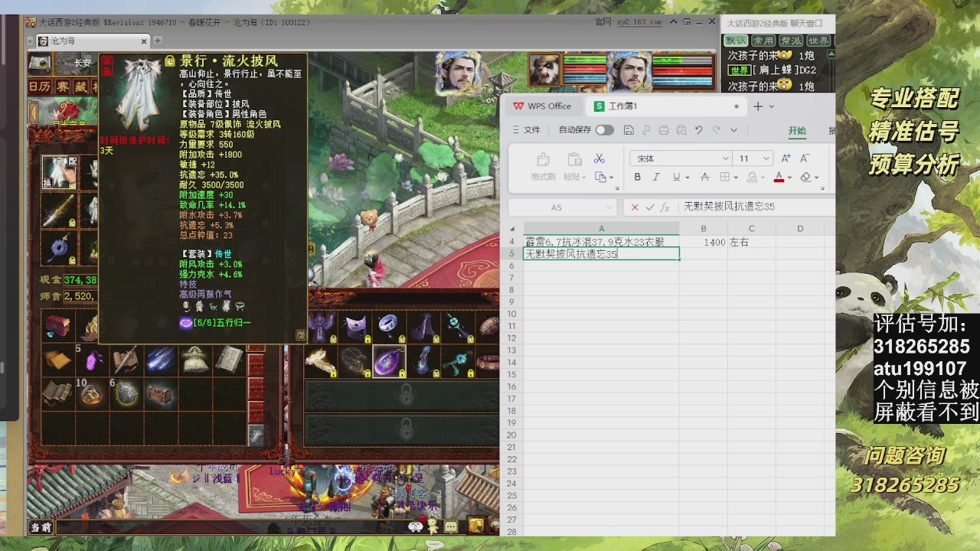Click column D header in the spreadsheet
The height and width of the screenshot is (551, 980).
coord(800,229)
